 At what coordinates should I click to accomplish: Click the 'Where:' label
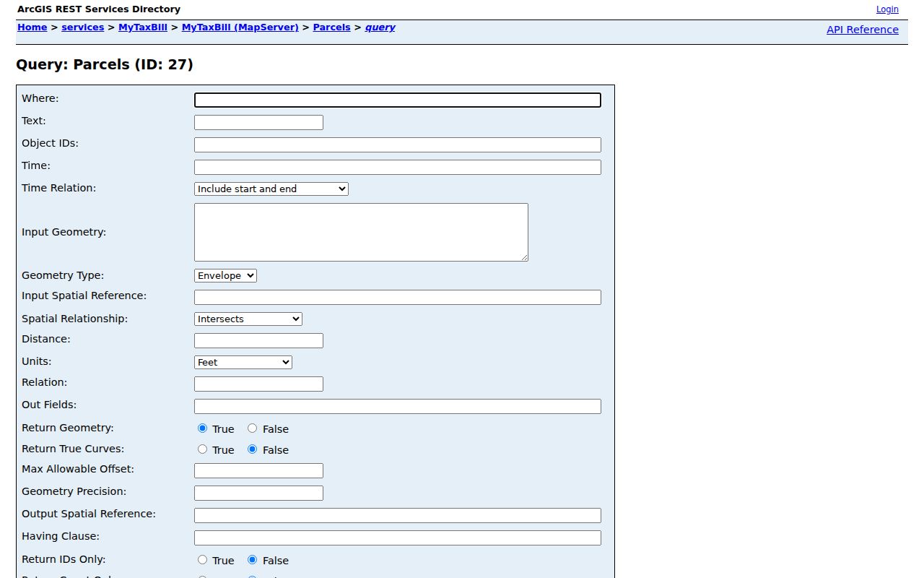40,98
